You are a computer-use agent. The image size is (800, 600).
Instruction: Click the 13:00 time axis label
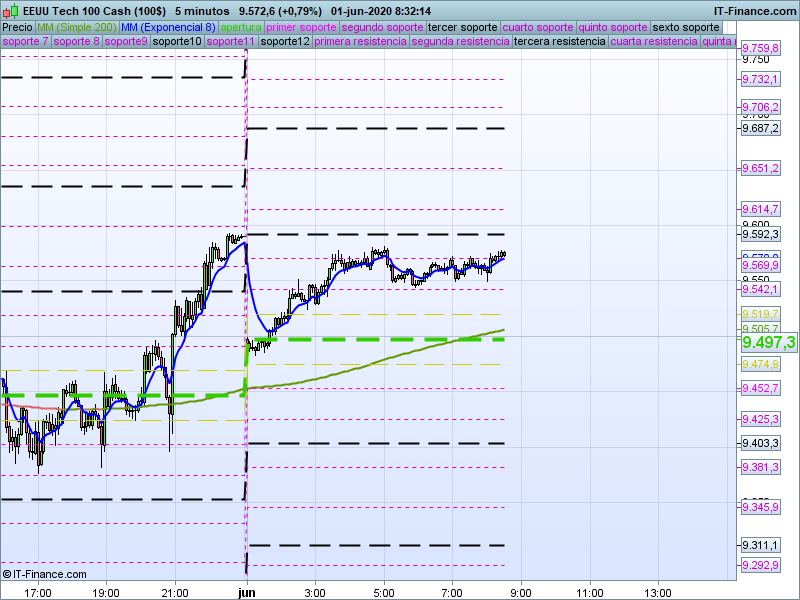point(658,593)
